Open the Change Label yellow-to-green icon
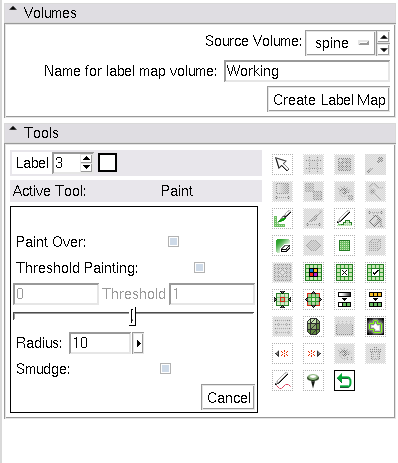The height and width of the screenshot is (463, 398). (375, 299)
